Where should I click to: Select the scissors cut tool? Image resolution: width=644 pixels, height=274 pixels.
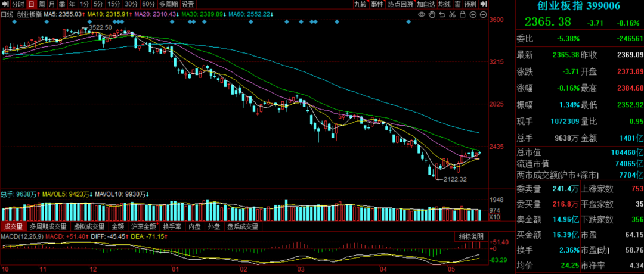point(452,14)
